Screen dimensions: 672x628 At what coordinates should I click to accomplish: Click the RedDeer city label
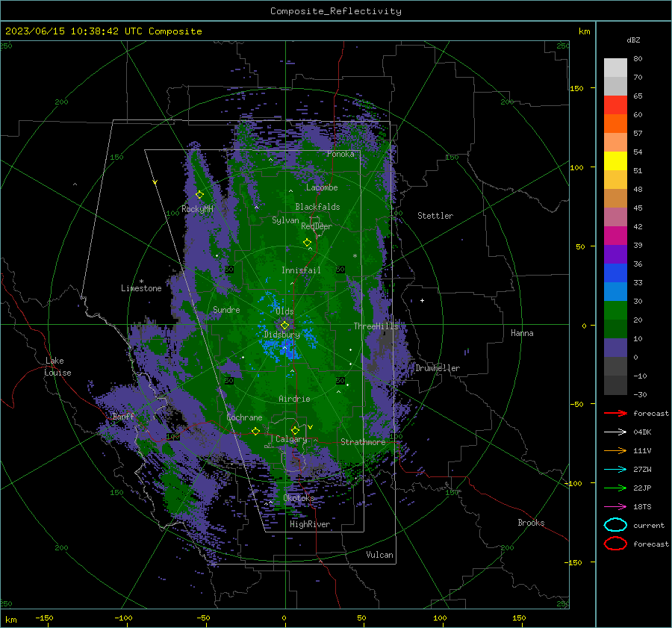(x=317, y=226)
